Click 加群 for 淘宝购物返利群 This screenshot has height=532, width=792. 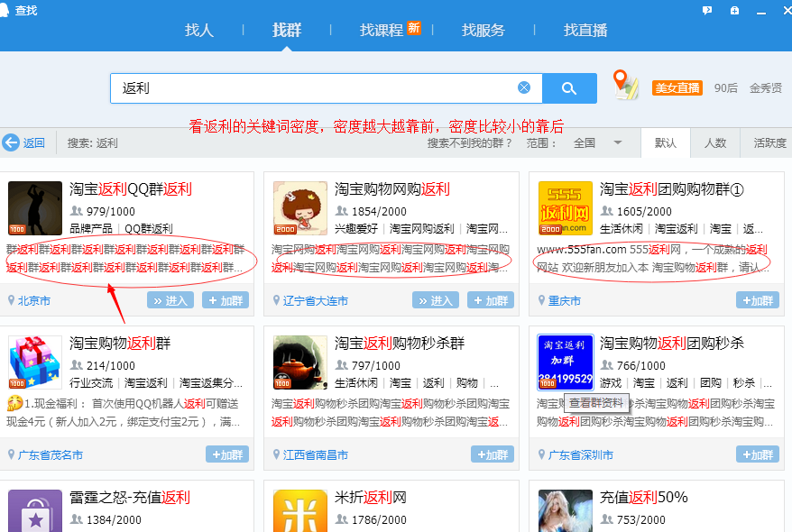227,454
